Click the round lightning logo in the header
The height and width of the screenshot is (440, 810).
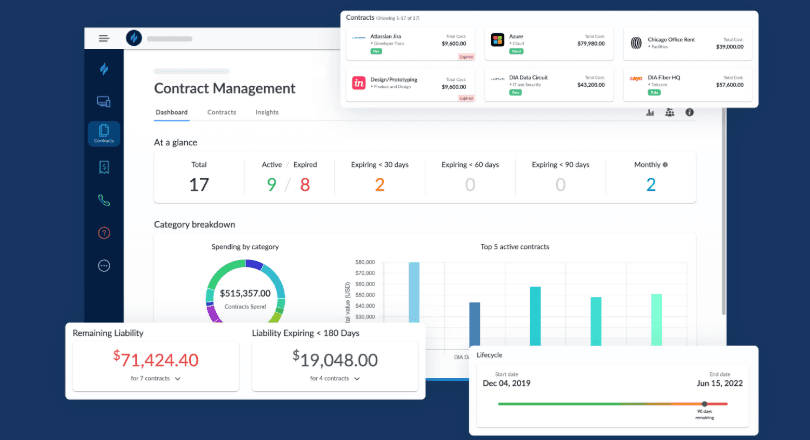134,38
